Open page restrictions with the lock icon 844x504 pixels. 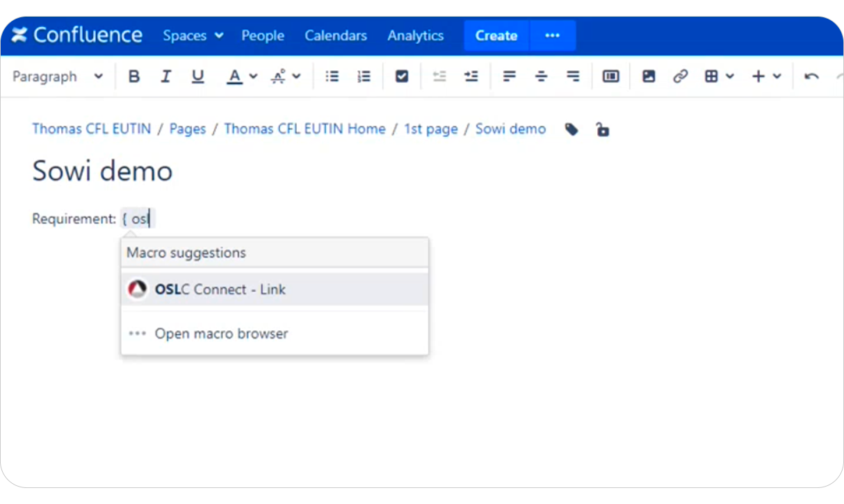(603, 129)
